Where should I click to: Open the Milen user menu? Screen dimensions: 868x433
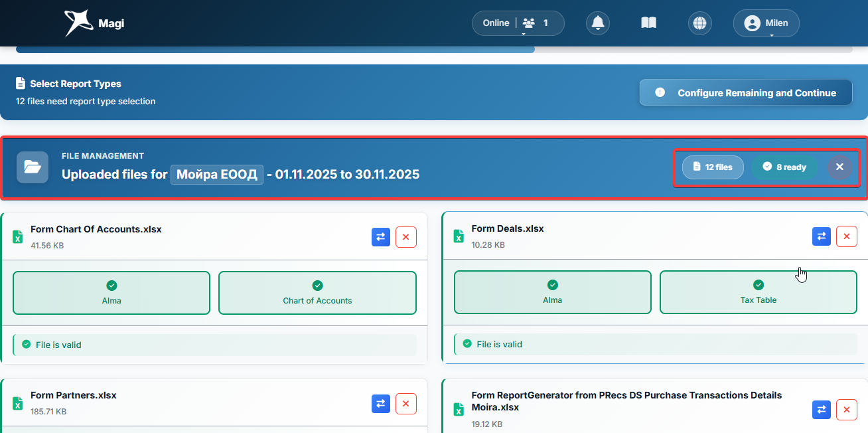click(x=766, y=23)
